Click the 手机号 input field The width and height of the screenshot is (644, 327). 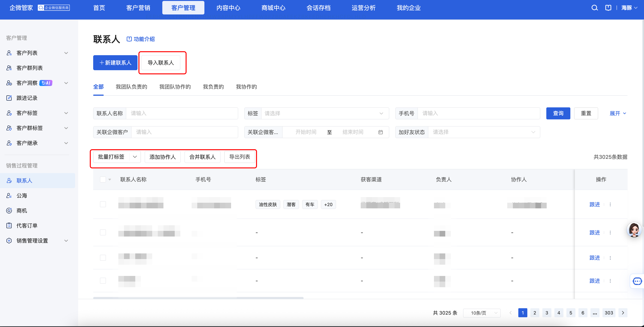coord(479,113)
